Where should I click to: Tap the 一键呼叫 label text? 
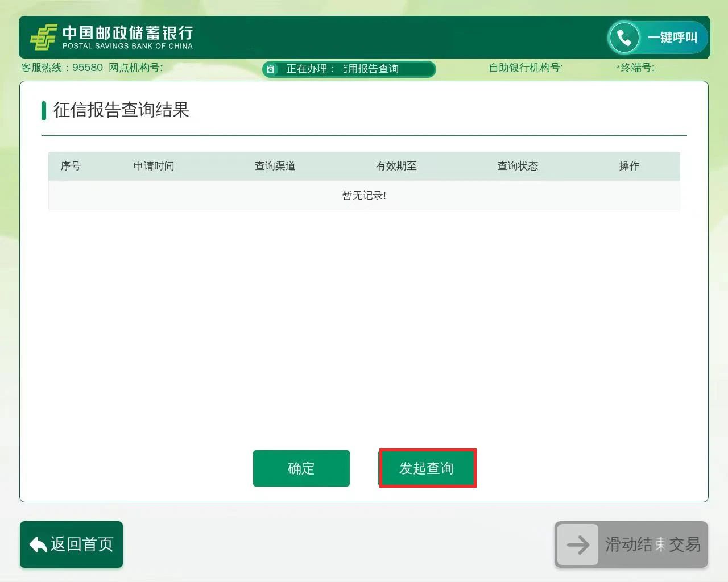(672, 38)
